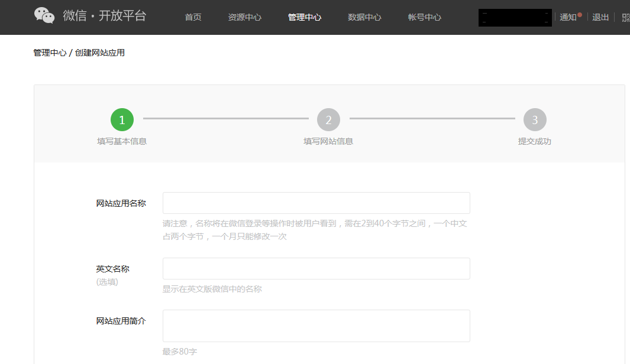This screenshot has height=364, width=630.
Task: Focus the 英文名称 optional input field
Action: 316,268
